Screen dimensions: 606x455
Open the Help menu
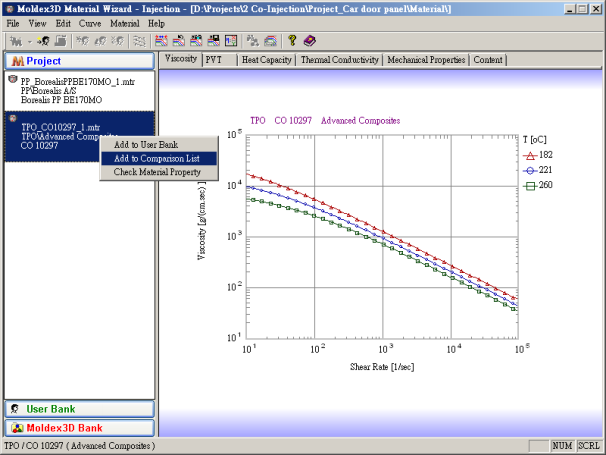[156, 24]
